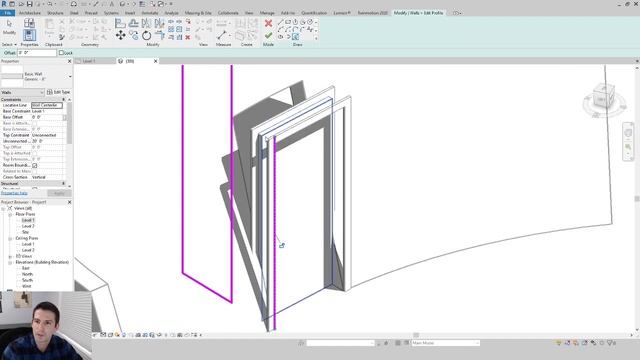Image resolution: width=640 pixels, height=360 pixels.
Task: Cancel Edit Mode with red X
Action: (268, 23)
